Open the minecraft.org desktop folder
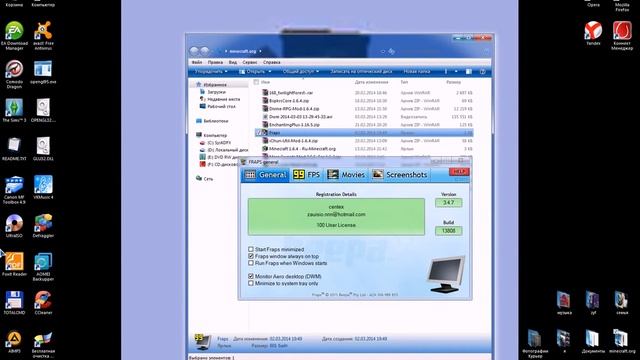This screenshot has width=640, height=360. 622,341
